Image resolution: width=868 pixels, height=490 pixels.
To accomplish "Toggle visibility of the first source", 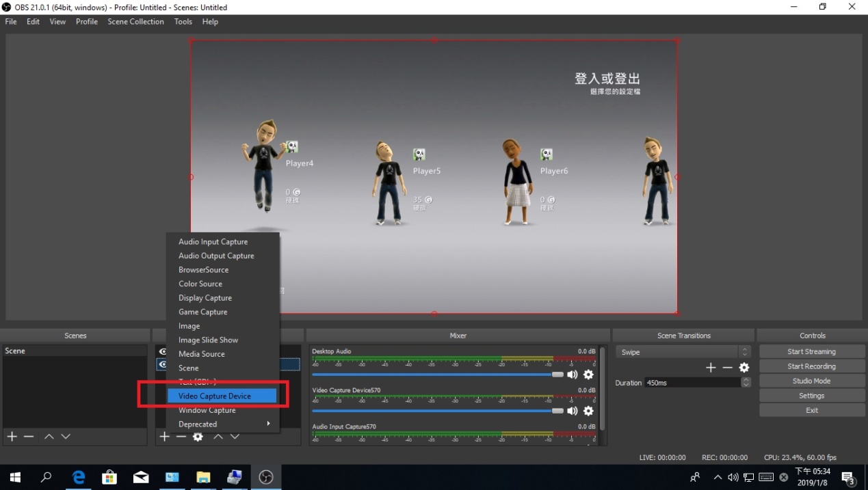I will (x=162, y=351).
